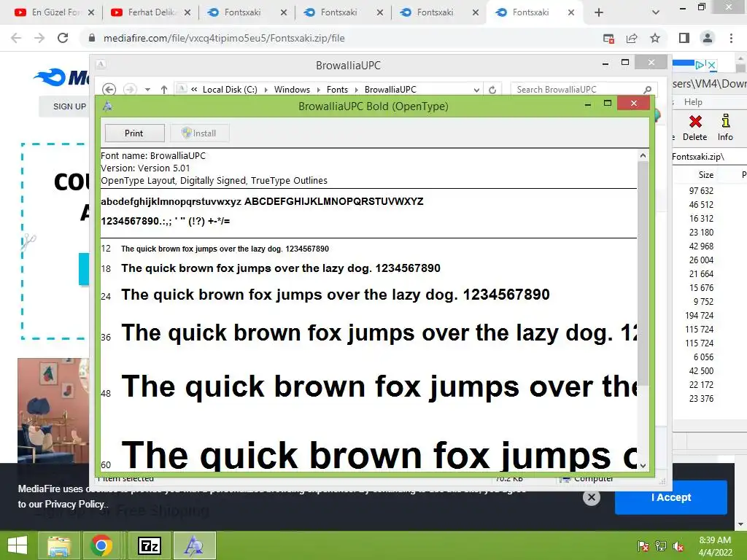
Task: Open a new Chrome tab
Action: (599, 12)
